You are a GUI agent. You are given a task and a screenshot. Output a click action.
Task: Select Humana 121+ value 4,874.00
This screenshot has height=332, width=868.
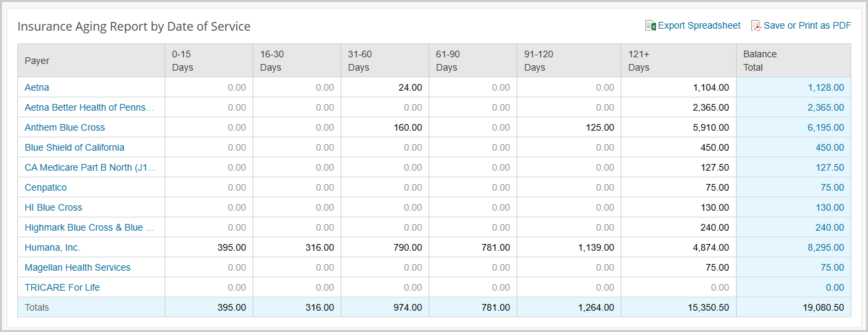click(711, 247)
